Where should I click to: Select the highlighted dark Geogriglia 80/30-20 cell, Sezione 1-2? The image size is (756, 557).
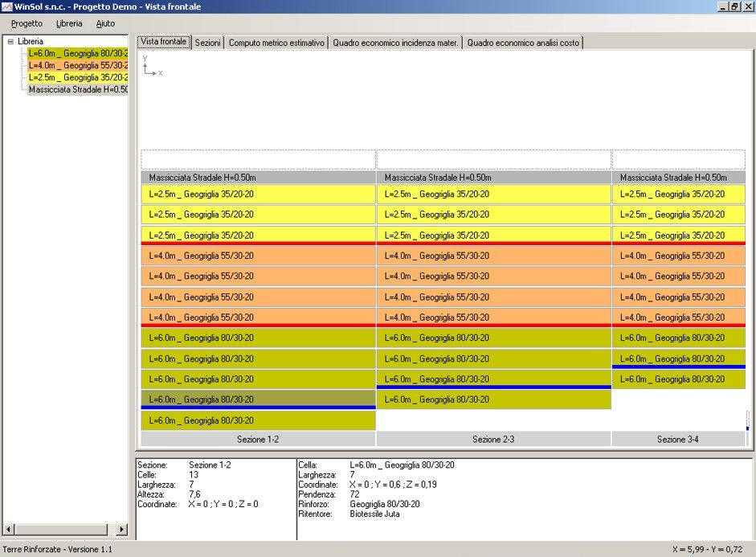(258, 399)
